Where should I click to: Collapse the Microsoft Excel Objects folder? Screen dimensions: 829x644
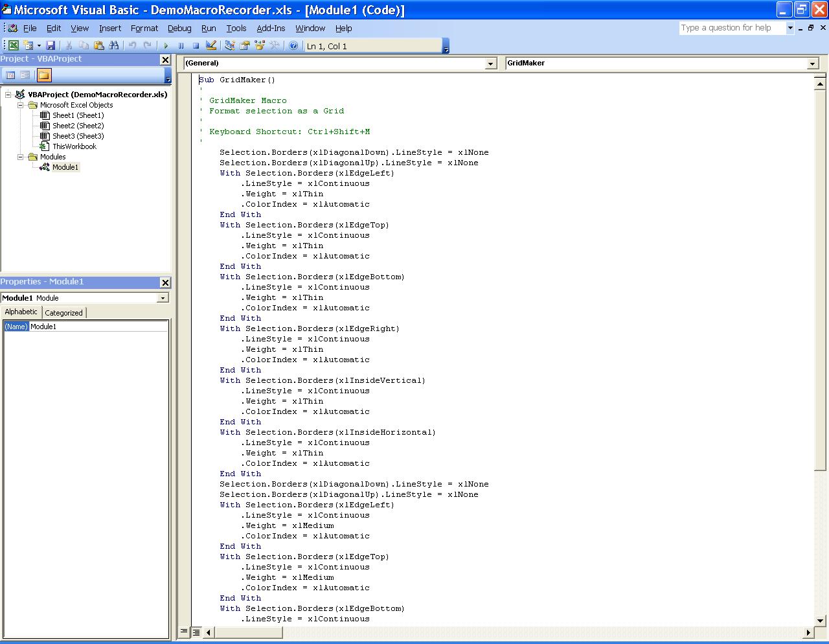coord(20,105)
